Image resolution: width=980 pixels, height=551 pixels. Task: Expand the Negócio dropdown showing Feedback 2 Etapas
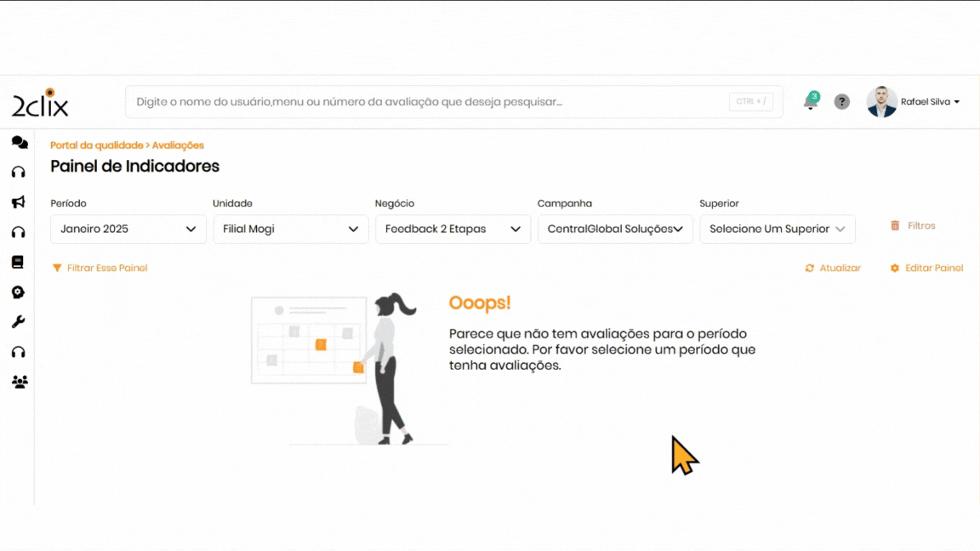(453, 229)
